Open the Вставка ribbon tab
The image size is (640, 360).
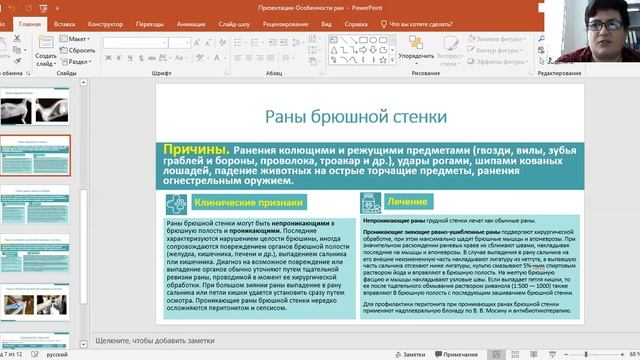pos(64,24)
